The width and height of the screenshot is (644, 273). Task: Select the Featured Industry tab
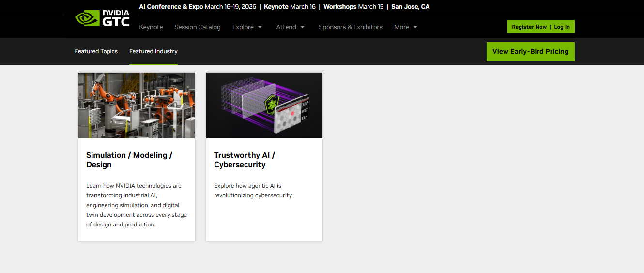[153, 51]
